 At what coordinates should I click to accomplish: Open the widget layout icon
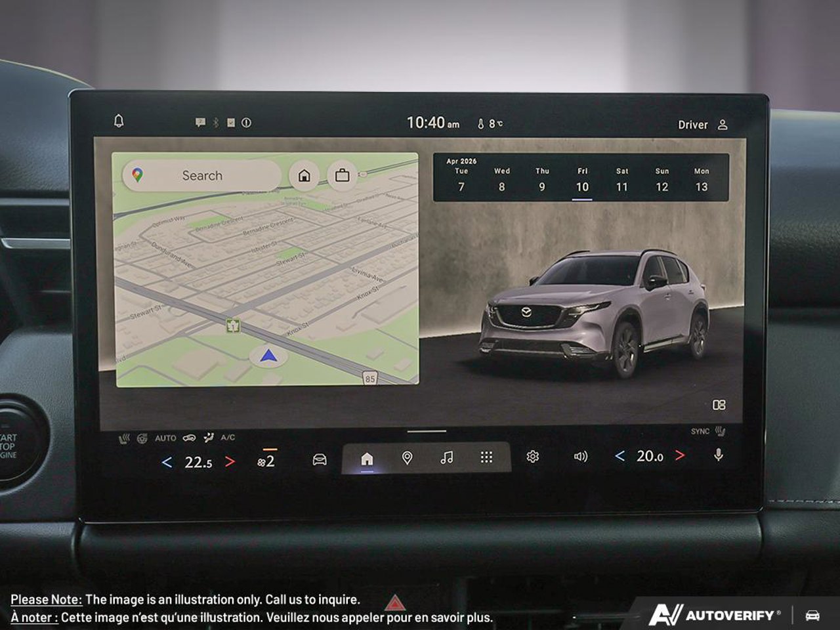[x=719, y=406]
